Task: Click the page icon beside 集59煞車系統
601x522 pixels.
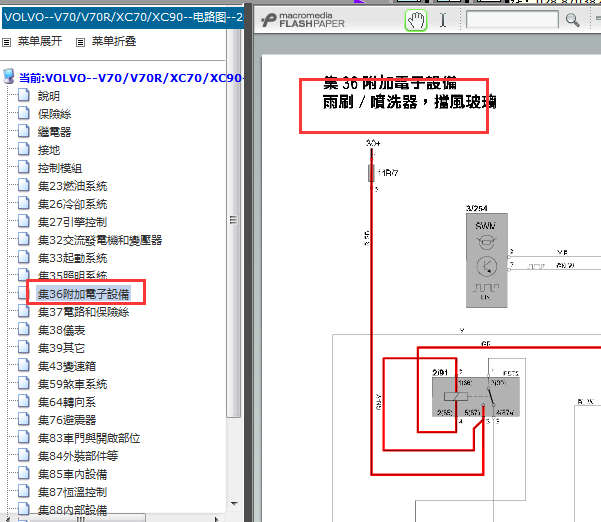Action: (x=24, y=383)
